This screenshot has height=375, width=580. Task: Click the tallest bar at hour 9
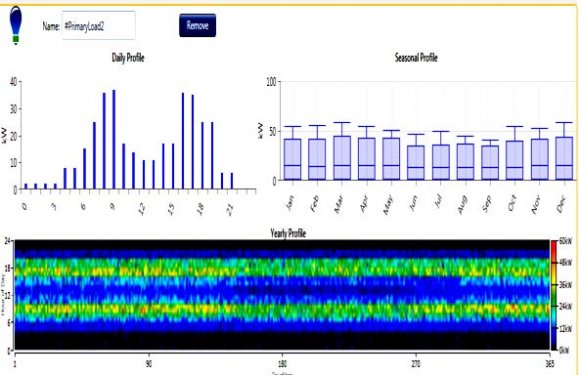click(114, 139)
